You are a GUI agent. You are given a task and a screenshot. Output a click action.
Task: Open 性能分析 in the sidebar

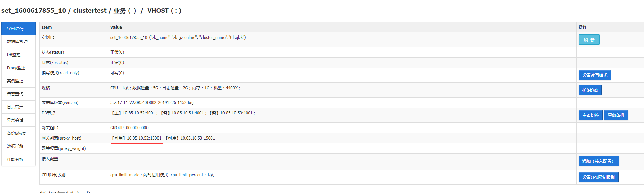[19, 160]
